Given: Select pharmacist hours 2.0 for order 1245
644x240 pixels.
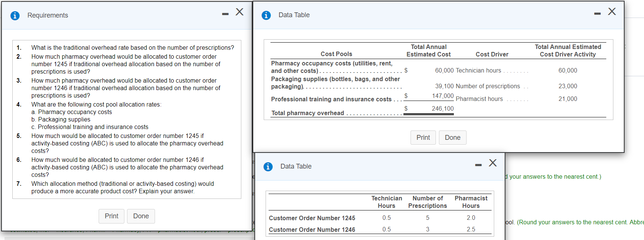Looking at the screenshot, I should 471,218.
